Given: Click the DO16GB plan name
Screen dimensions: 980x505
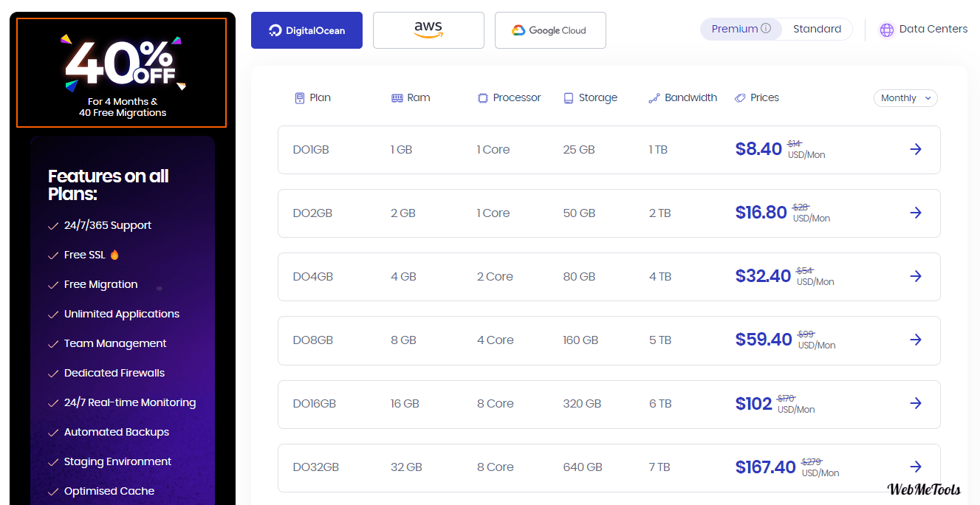Looking at the screenshot, I should (x=315, y=404).
